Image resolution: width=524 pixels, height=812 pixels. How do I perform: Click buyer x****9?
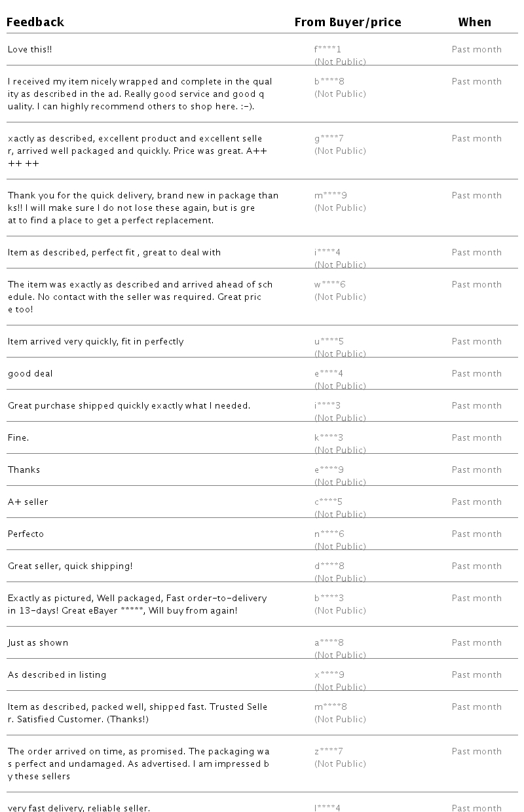click(329, 674)
